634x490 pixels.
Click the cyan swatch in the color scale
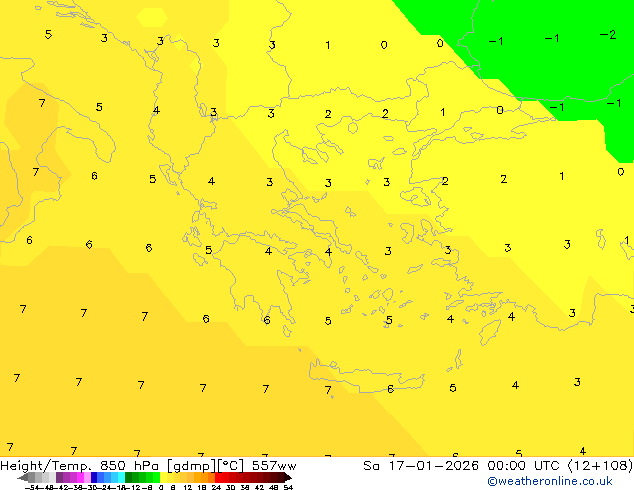[121, 477]
